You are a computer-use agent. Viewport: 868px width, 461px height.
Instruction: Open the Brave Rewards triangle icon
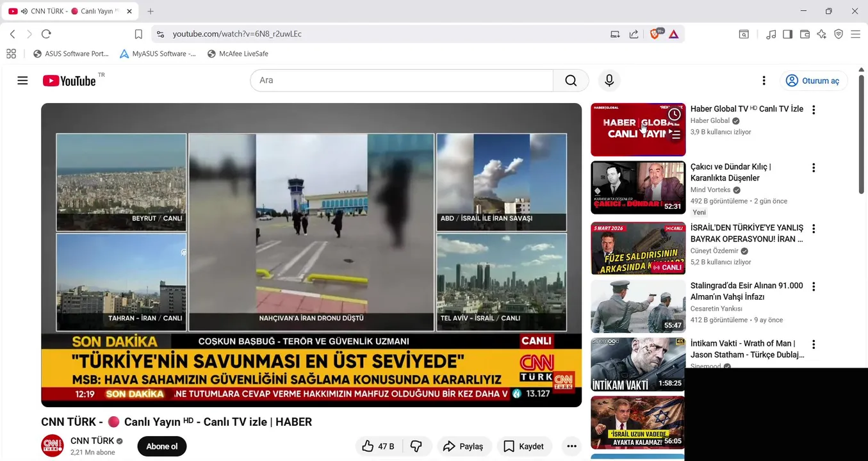(x=673, y=34)
